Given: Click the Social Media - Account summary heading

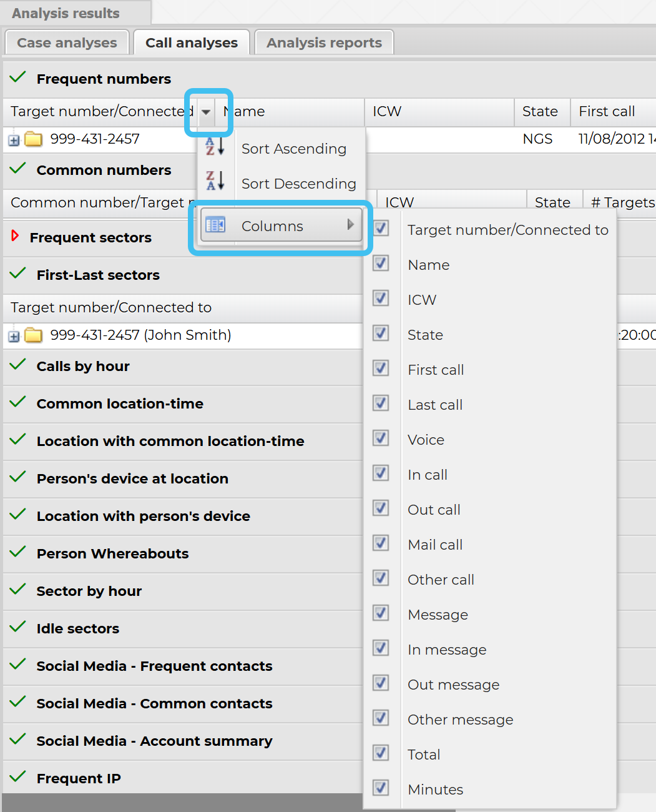Looking at the screenshot, I should tap(154, 741).
